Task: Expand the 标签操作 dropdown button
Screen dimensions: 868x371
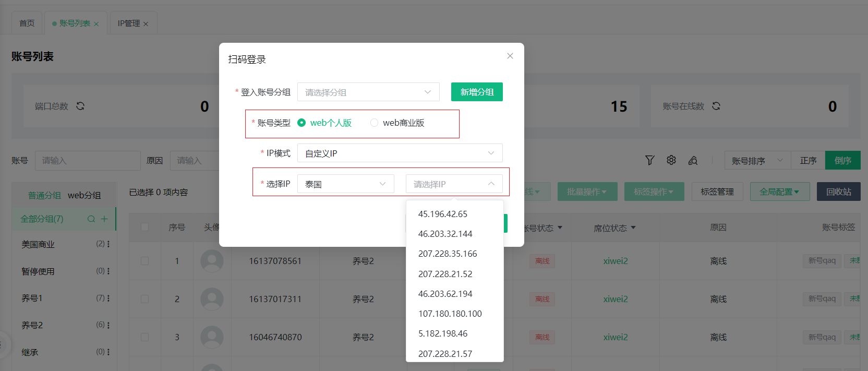Action: point(654,192)
